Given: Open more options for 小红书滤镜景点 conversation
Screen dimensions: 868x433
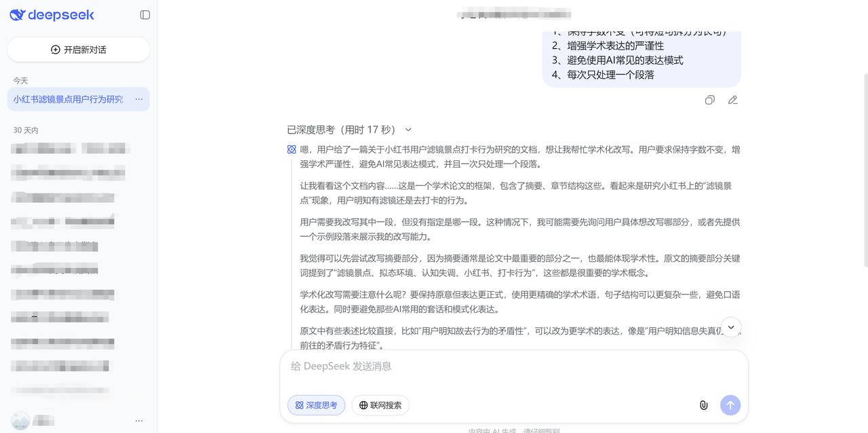Looking at the screenshot, I should pyautogui.click(x=139, y=99).
